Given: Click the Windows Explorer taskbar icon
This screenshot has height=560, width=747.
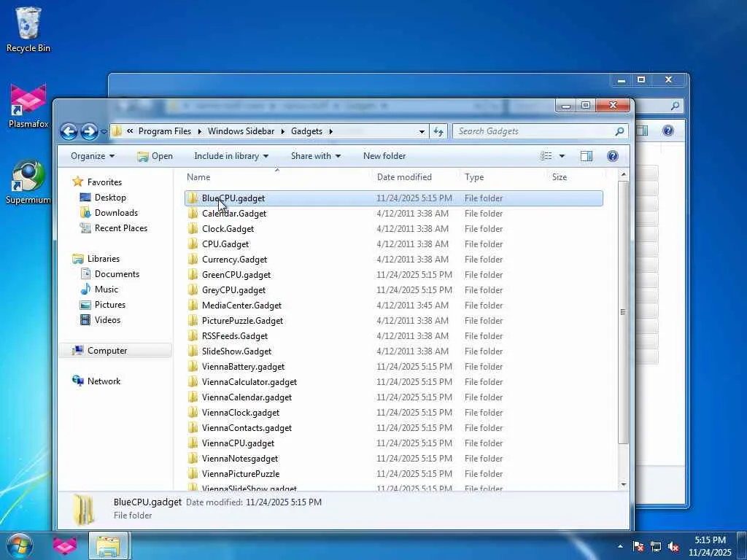Looking at the screenshot, I should 108,545.
